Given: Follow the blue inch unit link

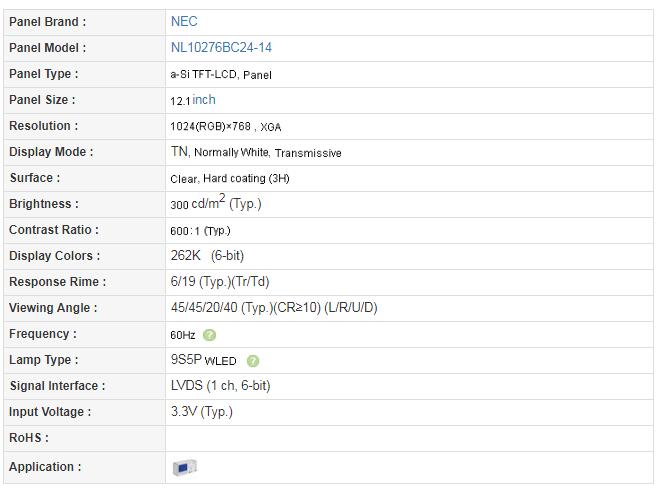Looking at the screenshot, I should (x=204, y=100).
